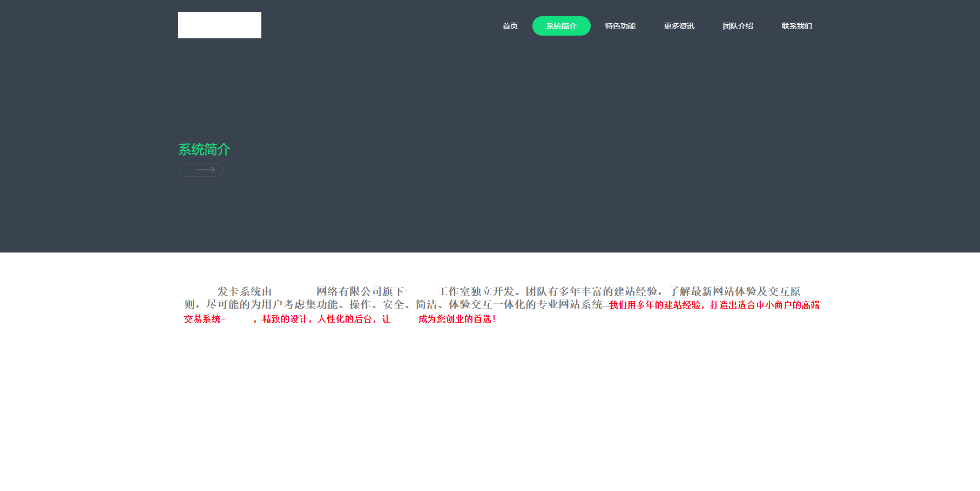Select the green 系统简介 navigation pill
This screenshot has height=491, width=980.
(x=561, y=26)
